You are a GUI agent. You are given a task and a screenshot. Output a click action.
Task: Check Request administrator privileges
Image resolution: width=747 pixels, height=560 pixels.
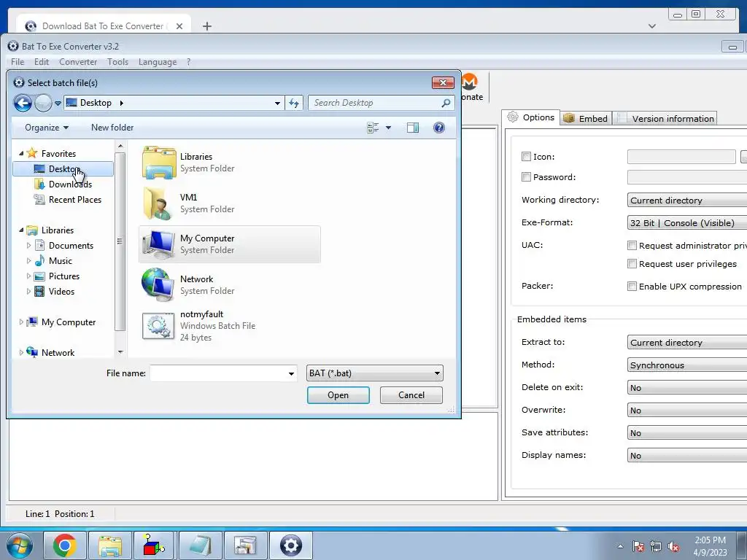click(632, 246)
